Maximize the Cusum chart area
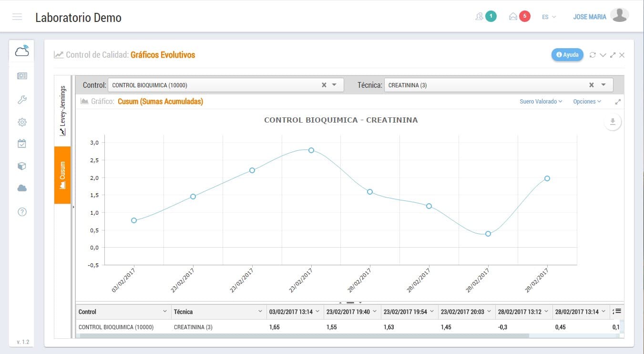The height and width of the screenshot is (354, 644). (x=618, y=102)
